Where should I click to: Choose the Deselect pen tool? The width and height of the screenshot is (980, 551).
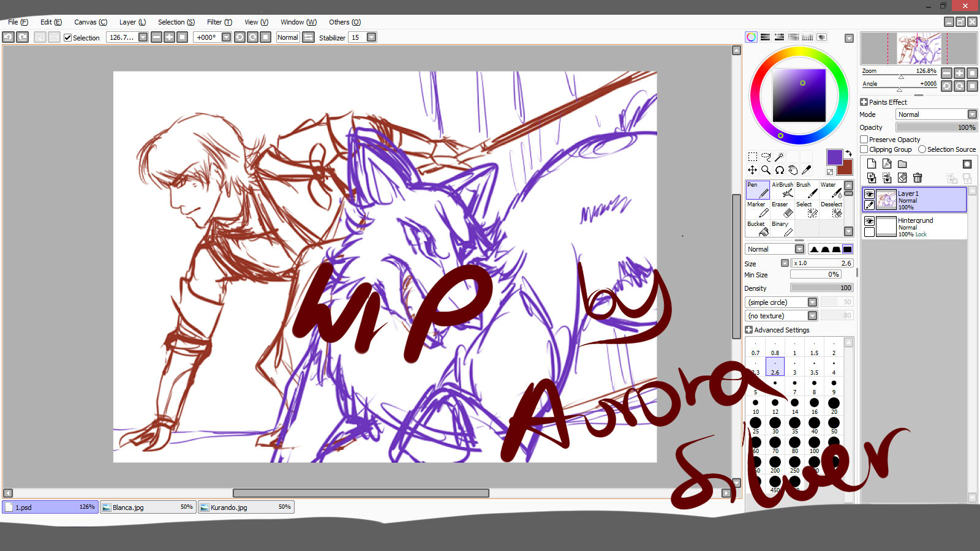click(831, 209)
